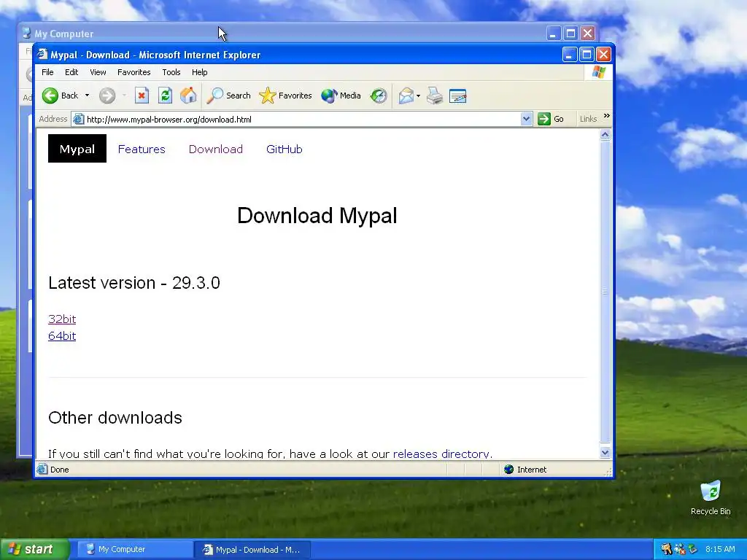Open the Favorites star toolbar button
Screen dimensions: 747x560
coord(285,96)
